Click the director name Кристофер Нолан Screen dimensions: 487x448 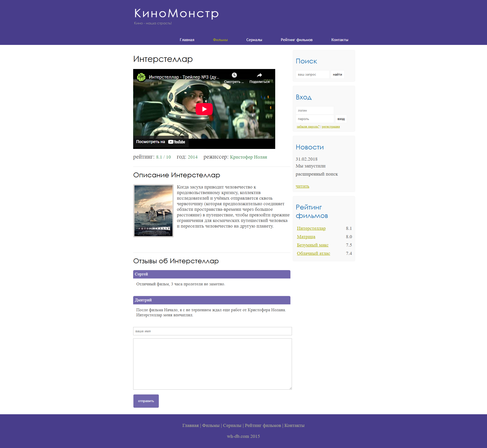click(x=249, y=157)
